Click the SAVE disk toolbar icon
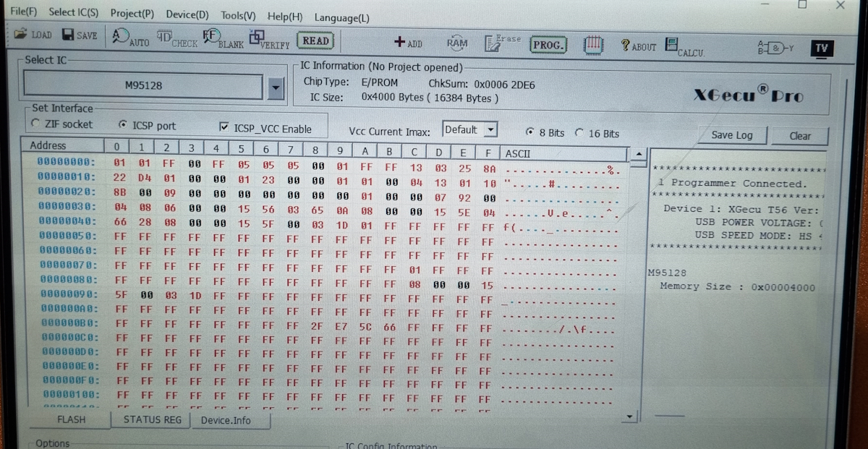 [79, 35]
